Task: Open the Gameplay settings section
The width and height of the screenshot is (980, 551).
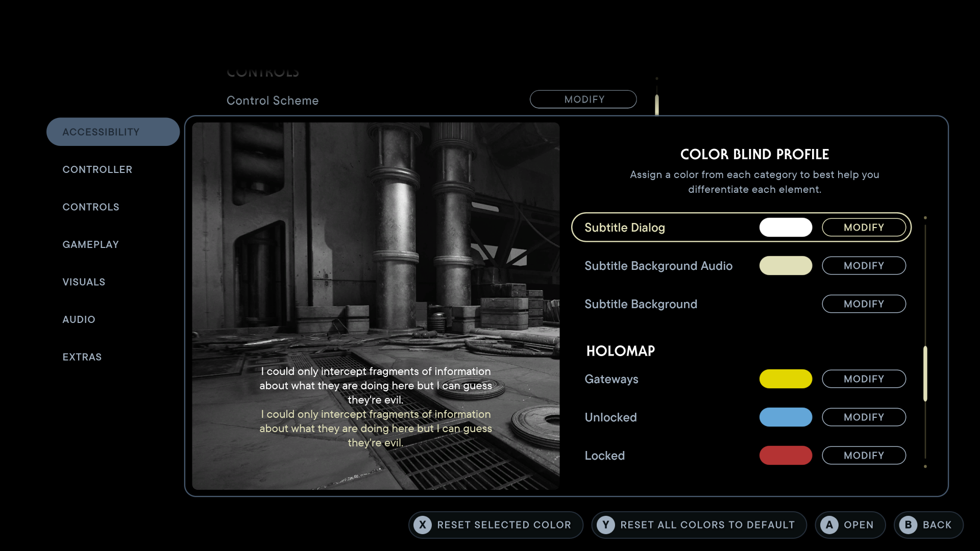Action: coord(91,243)
